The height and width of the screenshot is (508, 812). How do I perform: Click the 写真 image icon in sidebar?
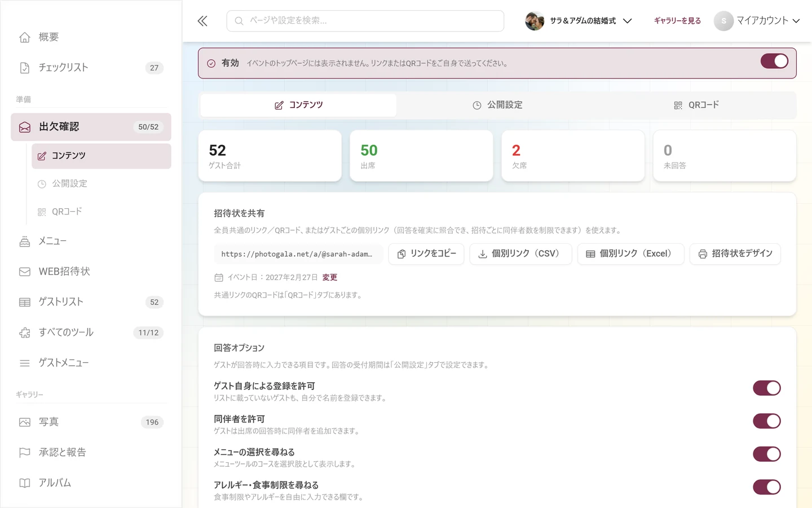click(25, 422)
